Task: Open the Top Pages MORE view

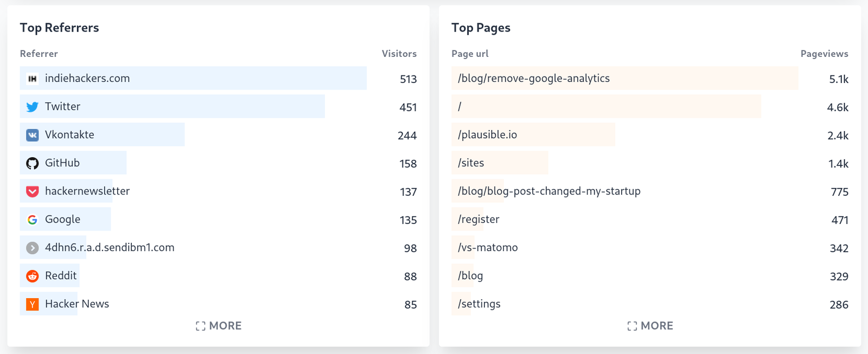Action: click(x=650, y=325)
